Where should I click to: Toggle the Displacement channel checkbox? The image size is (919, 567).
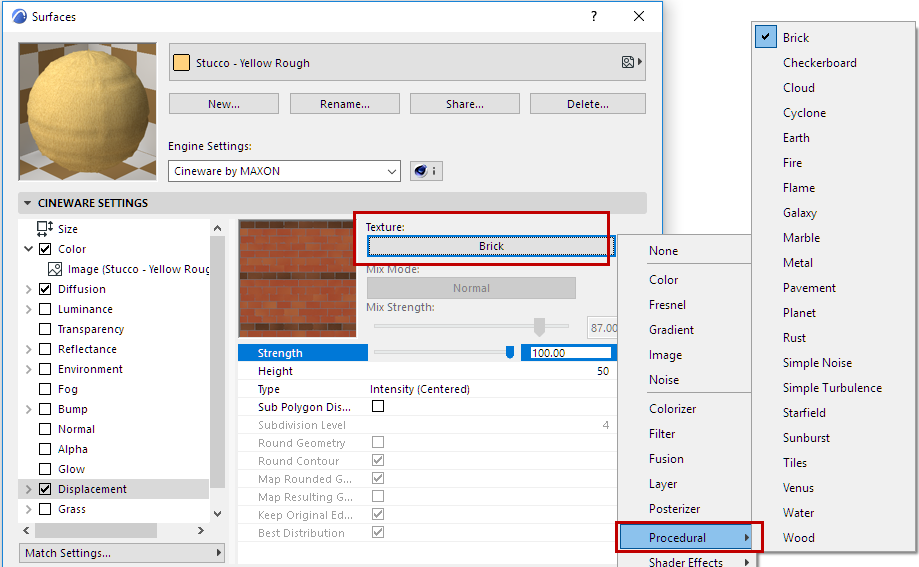[45, 488]
